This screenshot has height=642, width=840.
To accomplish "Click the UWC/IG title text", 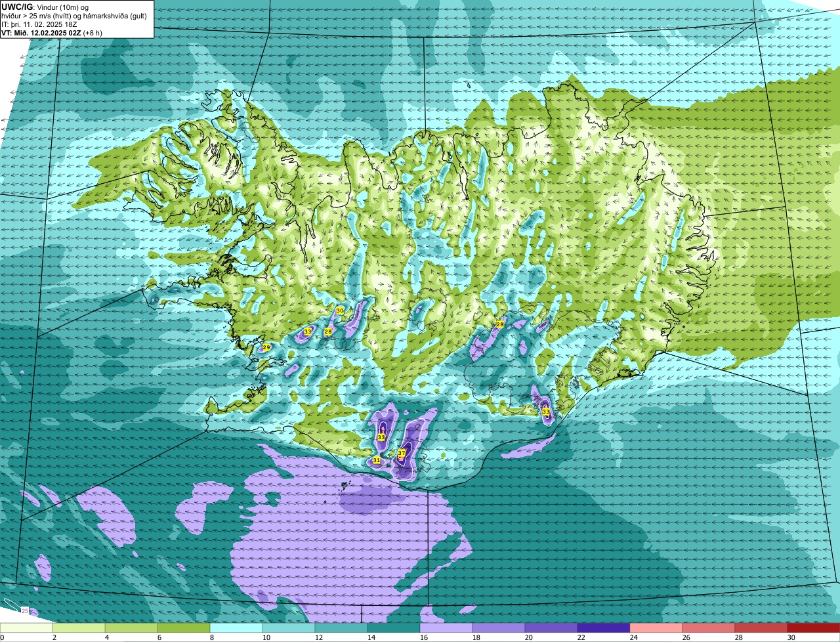I will pyautogui.click(x=16, y=7).
